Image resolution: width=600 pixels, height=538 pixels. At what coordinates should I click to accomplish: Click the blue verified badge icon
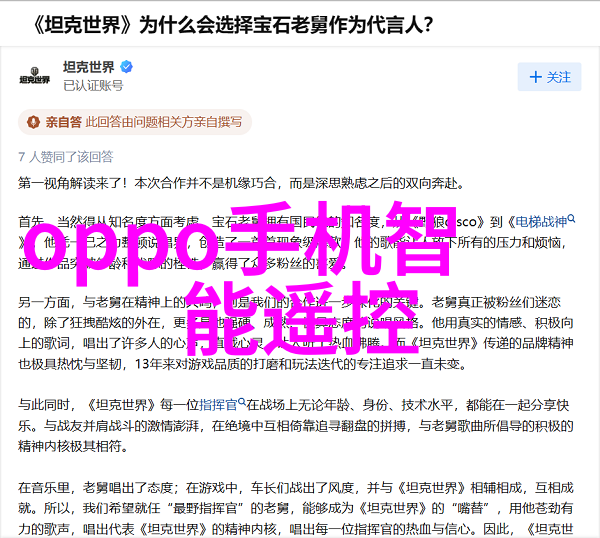click(127, 67)
